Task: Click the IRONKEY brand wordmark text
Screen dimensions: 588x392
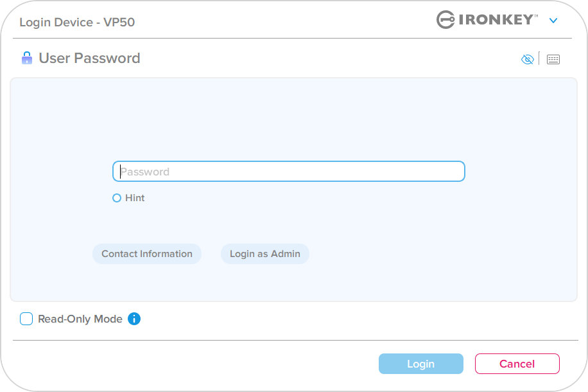Action: click(x=498, y=19)
